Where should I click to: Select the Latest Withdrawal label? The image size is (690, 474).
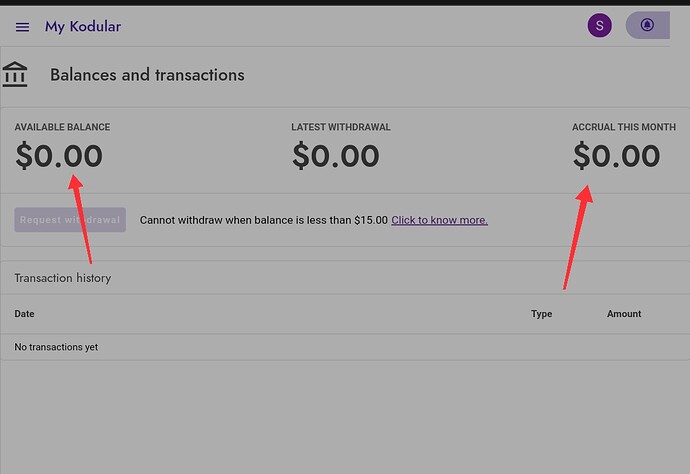coord(341,128)
